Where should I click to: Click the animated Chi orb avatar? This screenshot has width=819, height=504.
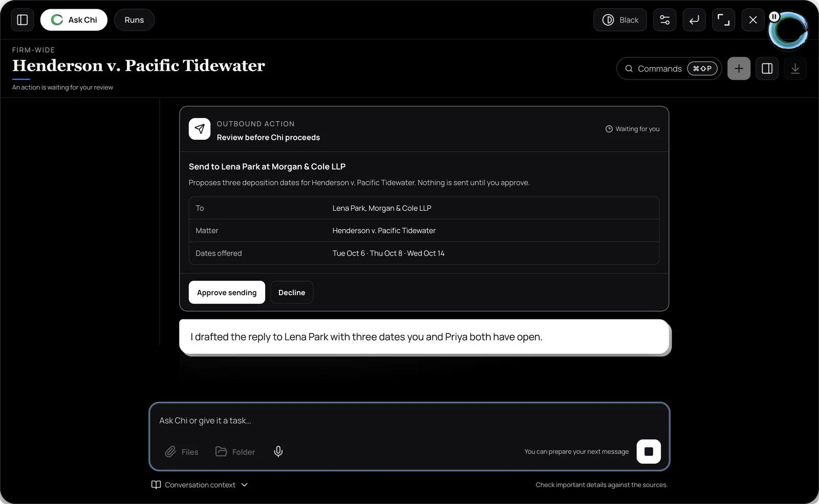tap(789, 31)
